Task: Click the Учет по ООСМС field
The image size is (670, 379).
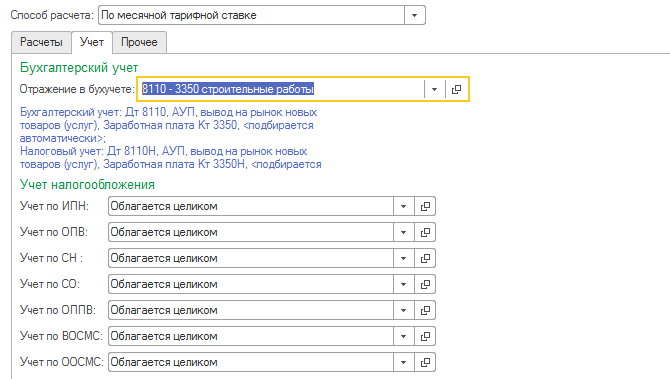Action: click(x=251, y=362)
